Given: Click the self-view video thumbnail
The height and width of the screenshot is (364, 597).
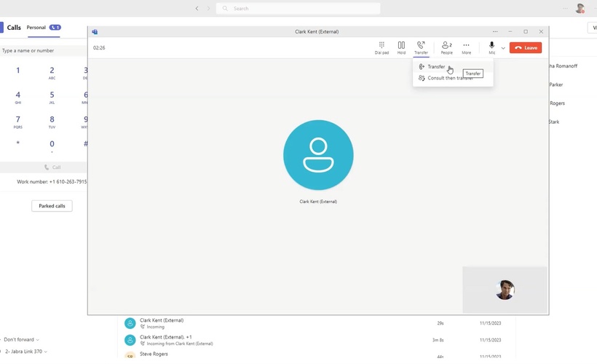Looking at the screenshot, I should pos(505,290).
